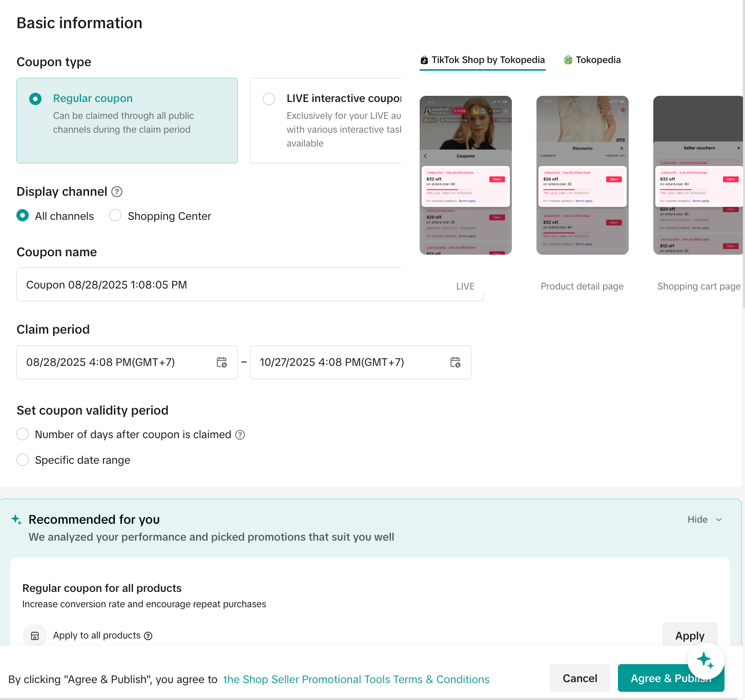Switch to the Tokopedia preview tab
Screen dimensions: 745x700
coord(592,60)
